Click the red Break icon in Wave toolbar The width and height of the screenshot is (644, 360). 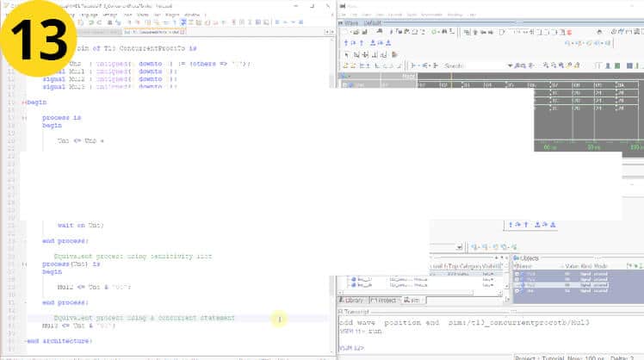569,32
